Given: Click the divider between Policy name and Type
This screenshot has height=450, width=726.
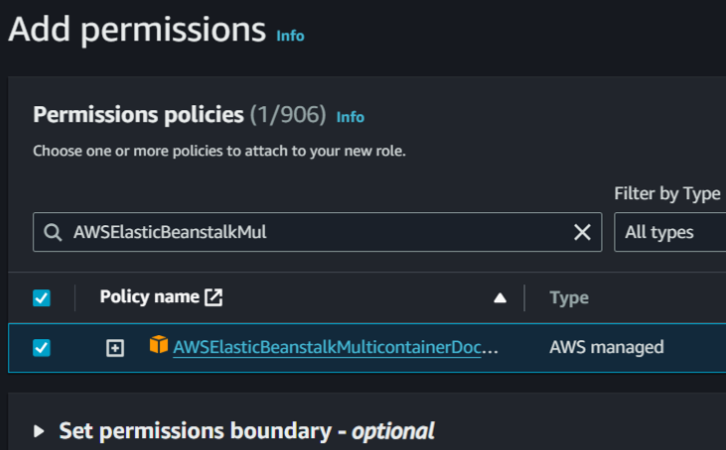Looking at the screenshot, I should (525, 297).
